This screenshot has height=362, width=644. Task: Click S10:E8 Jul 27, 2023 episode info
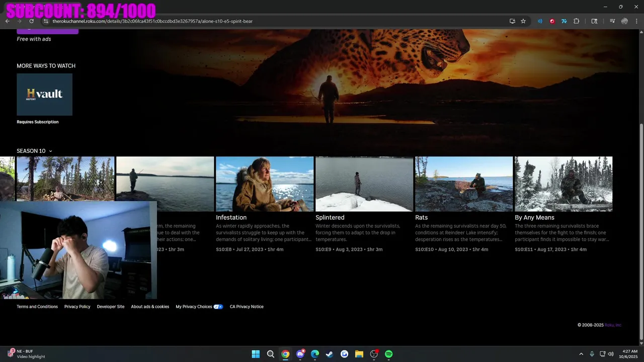point(250,249)
